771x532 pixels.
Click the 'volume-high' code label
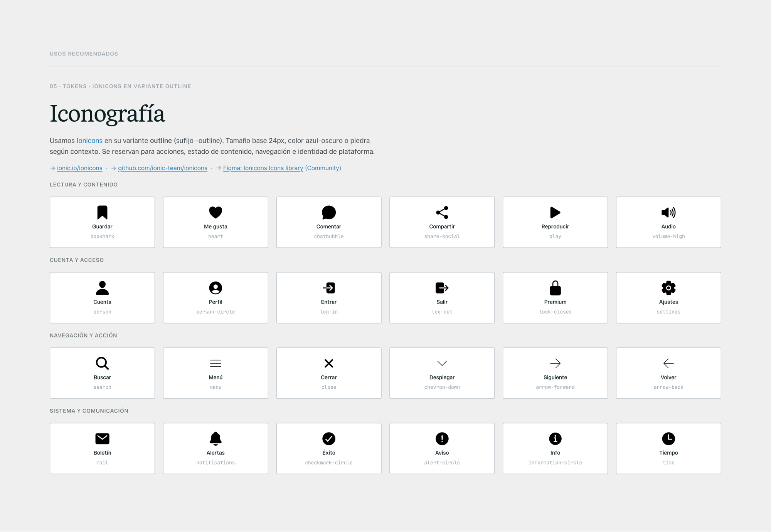tap(668, 237)
